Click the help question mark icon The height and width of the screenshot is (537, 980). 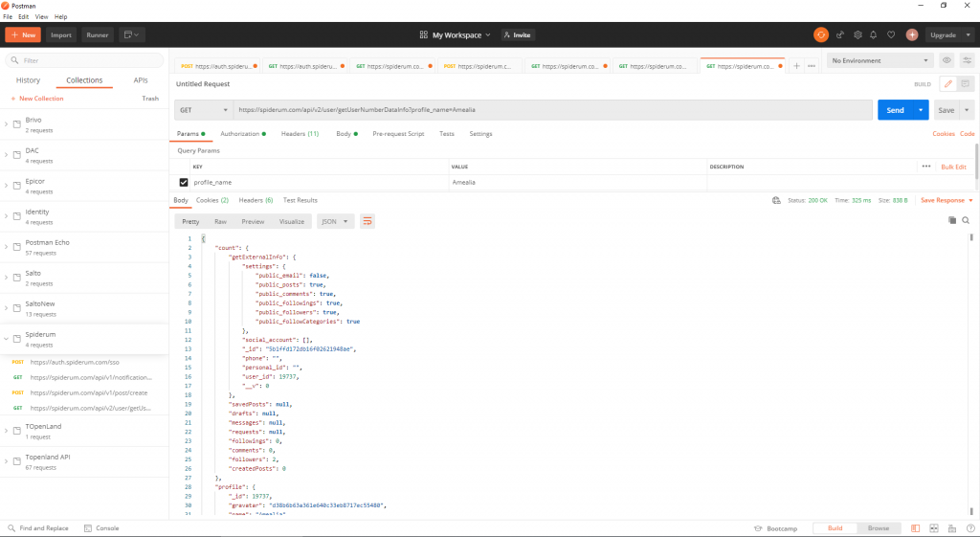click(x=970, y=528)
